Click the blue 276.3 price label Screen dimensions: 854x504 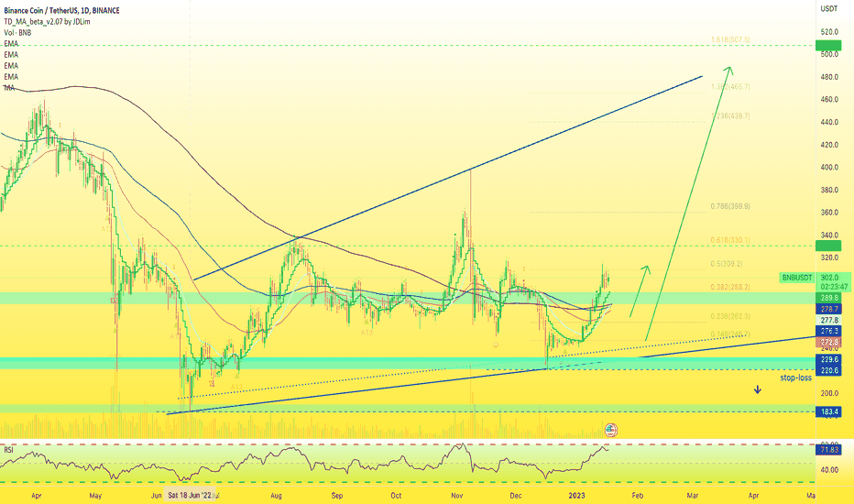[827, 332]
